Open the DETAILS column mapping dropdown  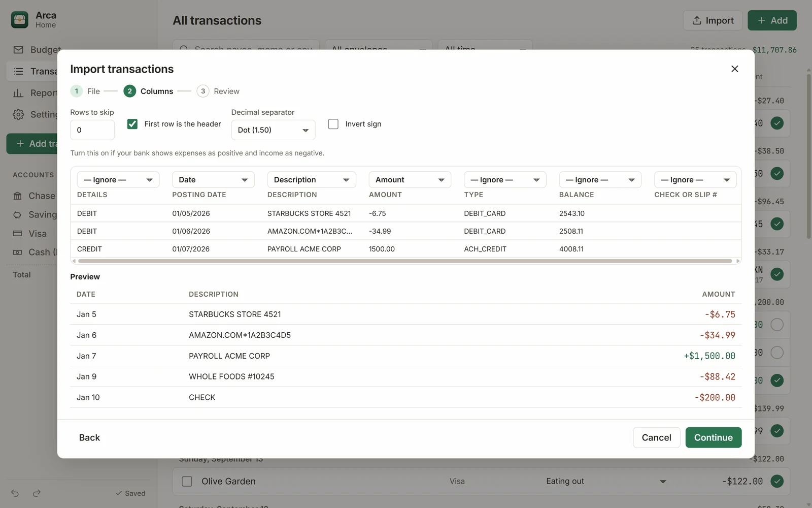[x=118, y=180]
